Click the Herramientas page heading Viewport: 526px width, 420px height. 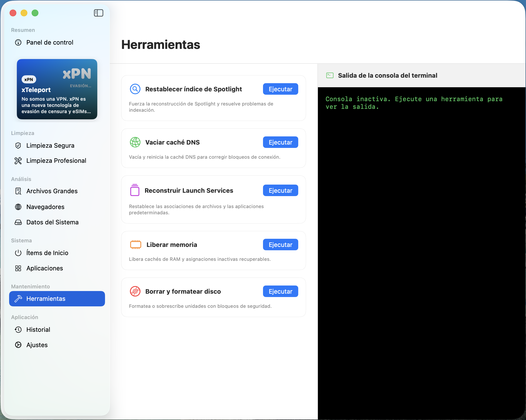click(161, 45)
